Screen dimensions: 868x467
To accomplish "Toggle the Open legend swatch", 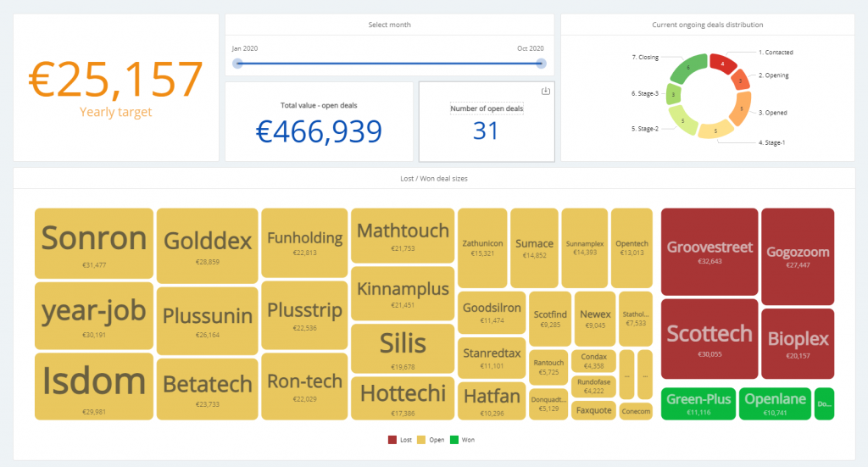I will point(420,440).
